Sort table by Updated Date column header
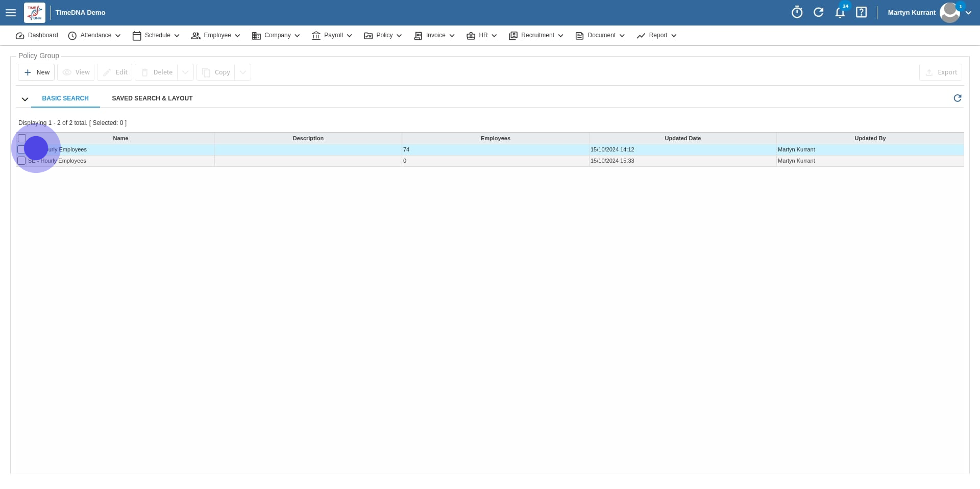Viewport: 980px width, 489px height. (x=682, y=138)
